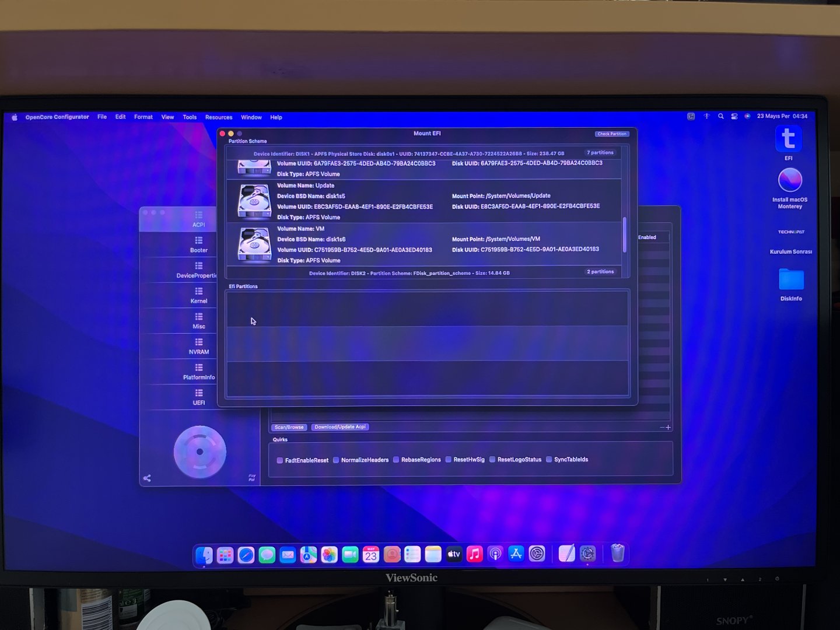
Task: Open System Preferences from the Dock
Action: click(x=537, y=554)
